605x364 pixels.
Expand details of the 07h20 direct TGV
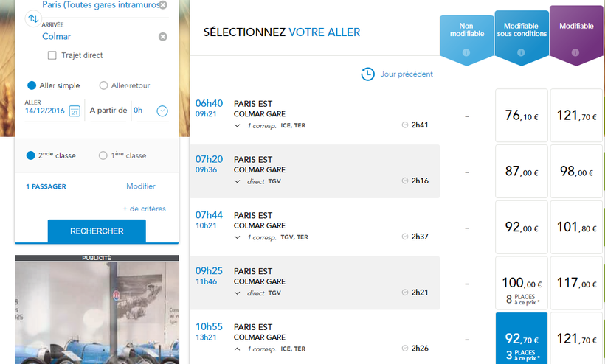(x=237, y=181)
